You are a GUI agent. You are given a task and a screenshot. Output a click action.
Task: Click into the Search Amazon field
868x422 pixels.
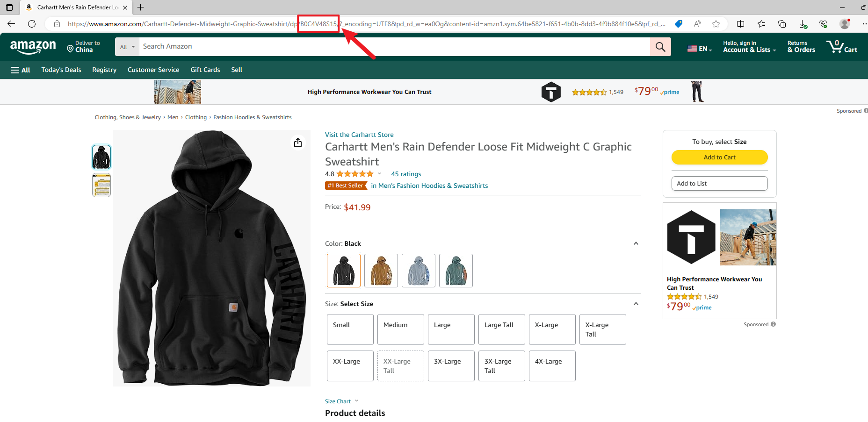point(393,47)
